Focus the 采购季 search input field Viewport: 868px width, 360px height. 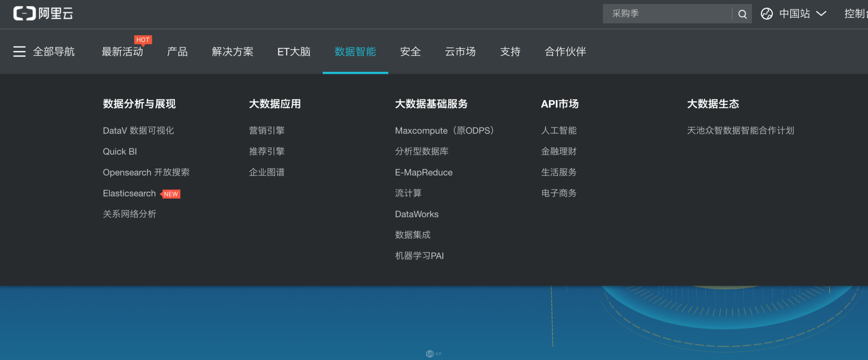[667, 14]
